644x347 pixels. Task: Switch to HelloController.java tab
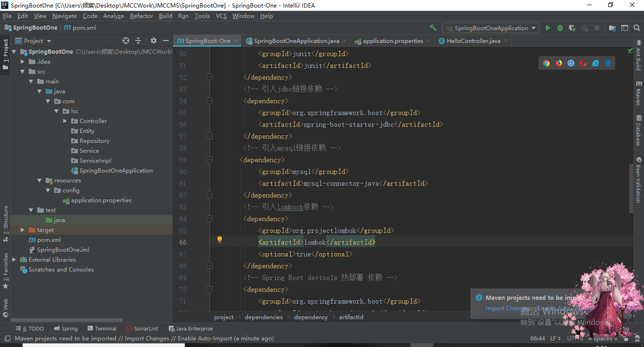click(x=473, y=41)
